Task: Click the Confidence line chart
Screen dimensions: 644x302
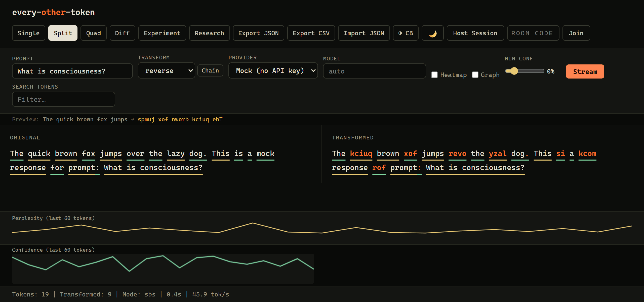Action: 163,269
